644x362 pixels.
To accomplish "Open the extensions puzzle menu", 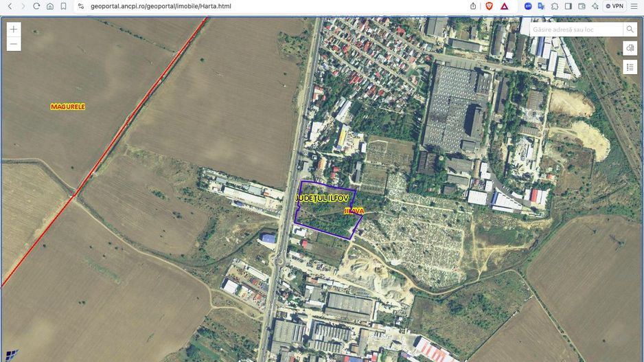I will [555, 6].
